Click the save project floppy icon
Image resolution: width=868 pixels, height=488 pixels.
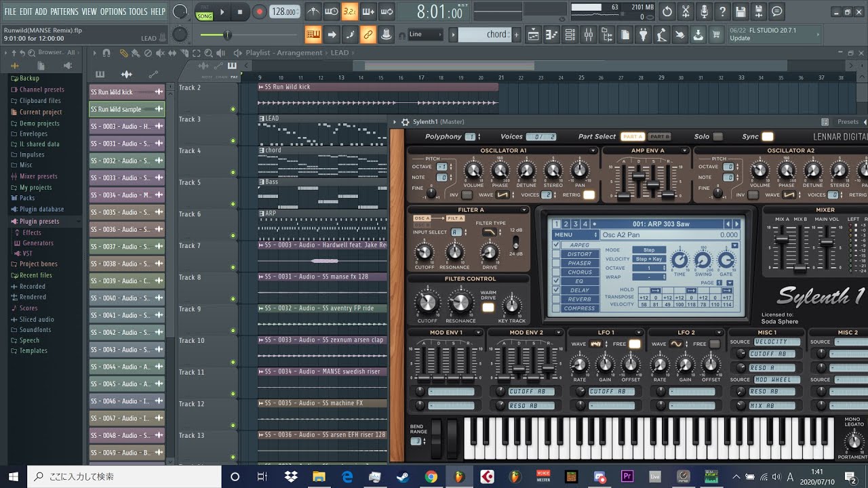tap(741, 12)
